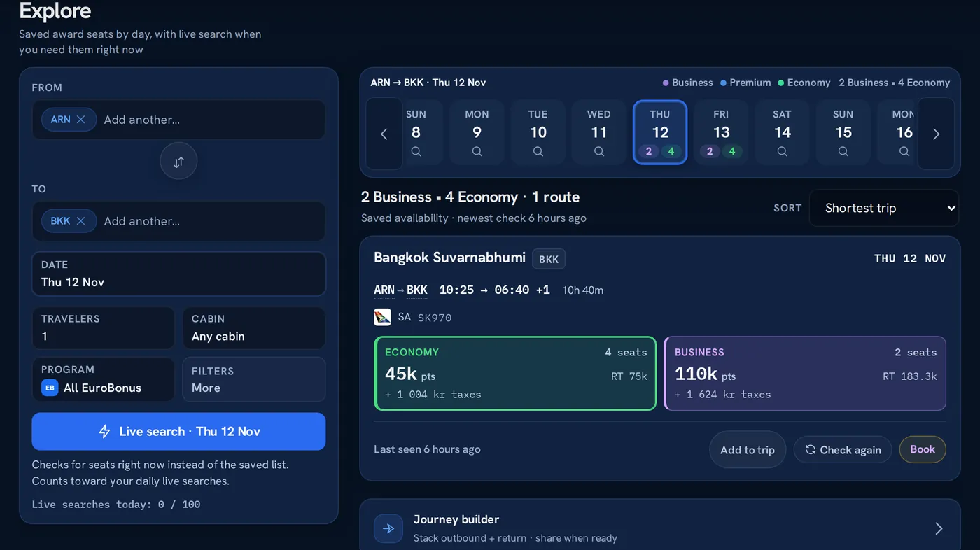This screenshot has width=980, height=550.
Task: Open the Filters More panel
Action: [x=254, y=379]
